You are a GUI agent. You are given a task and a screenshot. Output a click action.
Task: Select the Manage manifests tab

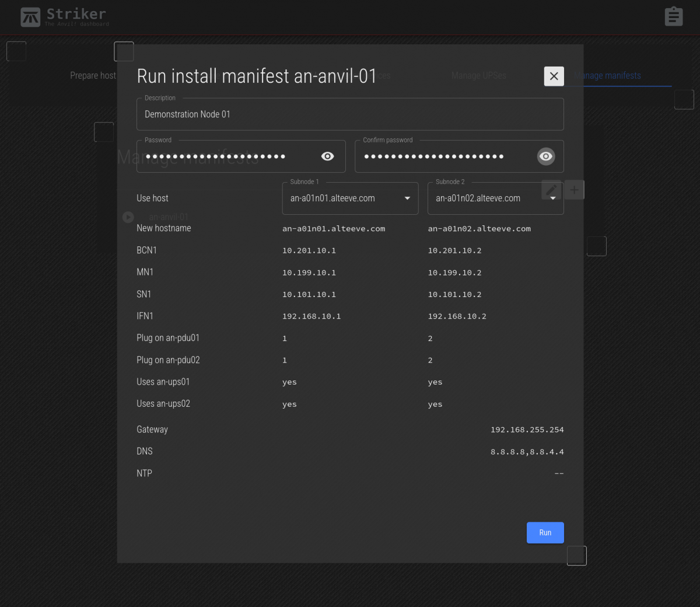608,76
